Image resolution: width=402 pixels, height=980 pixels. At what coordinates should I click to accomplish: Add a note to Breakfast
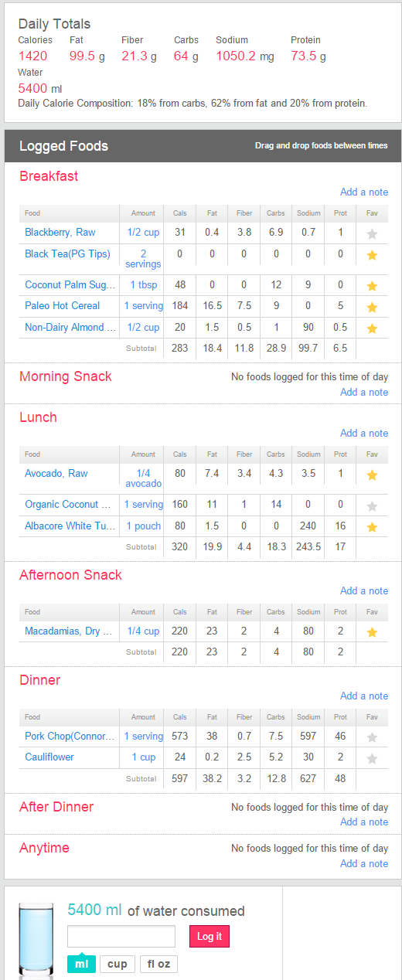coord(364,192)
